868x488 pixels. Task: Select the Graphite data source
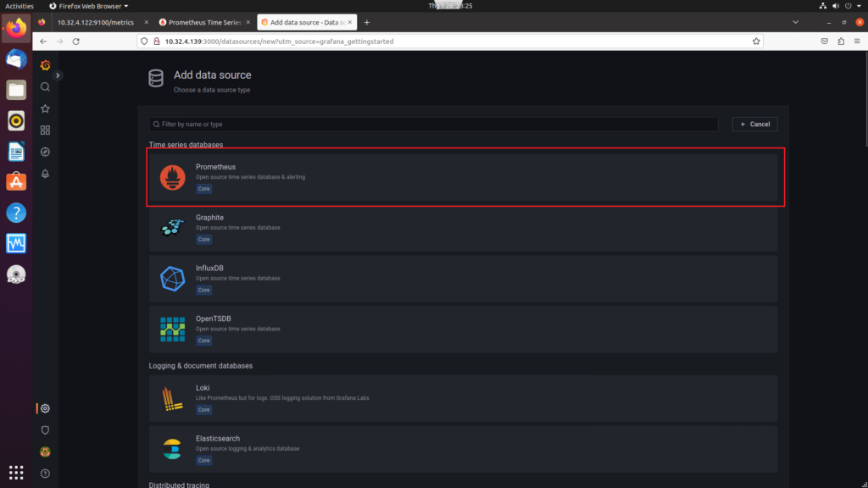pos(463,228)
